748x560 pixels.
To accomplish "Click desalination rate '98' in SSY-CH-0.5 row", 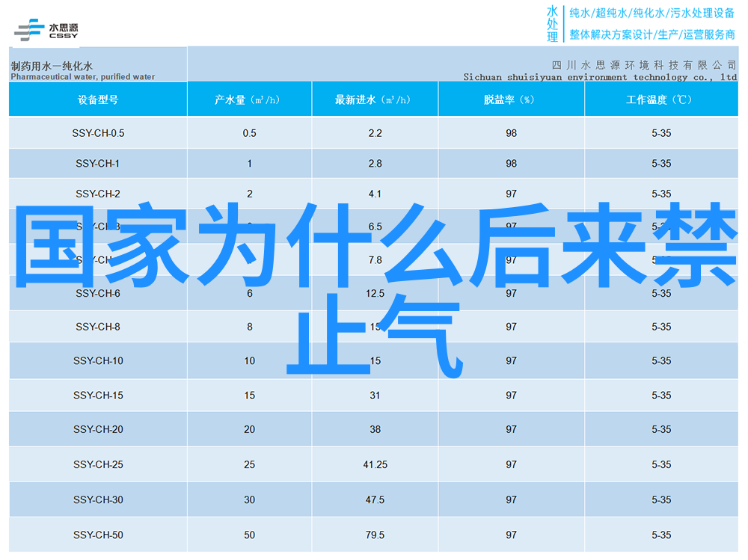I will 512,133.
